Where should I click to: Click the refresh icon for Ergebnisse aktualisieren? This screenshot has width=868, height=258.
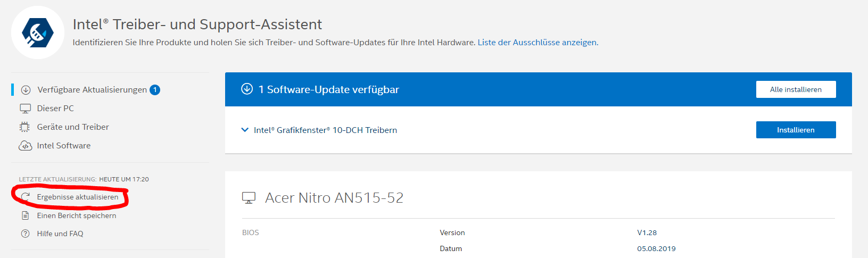(x=25, y=197)
